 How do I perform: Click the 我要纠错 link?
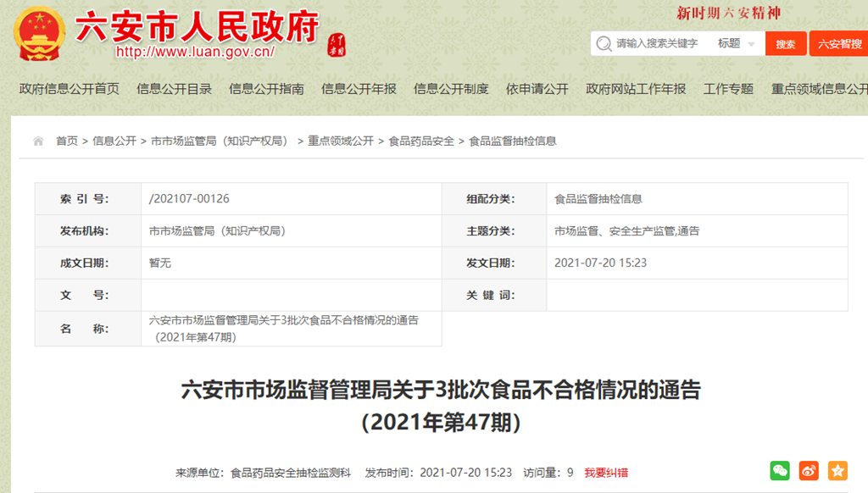click(606, 473)
